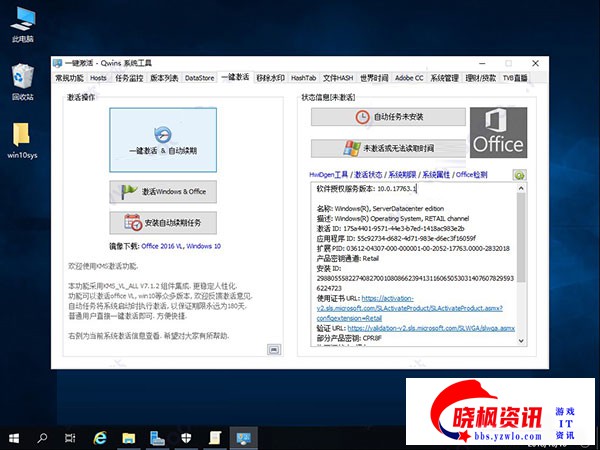Click the green refresh icon beside Office检测
600x450 pixels.
[519, 175]
